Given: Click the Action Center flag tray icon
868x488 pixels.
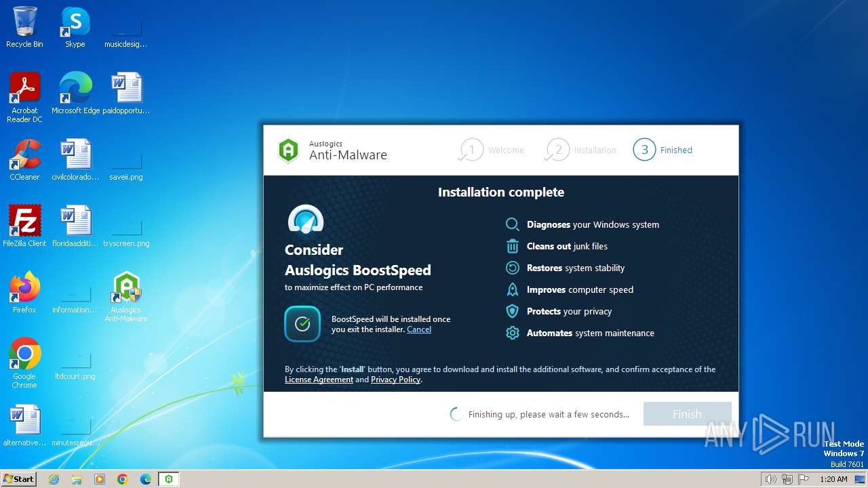Looking at the screenshot, I should pos(804,479).
